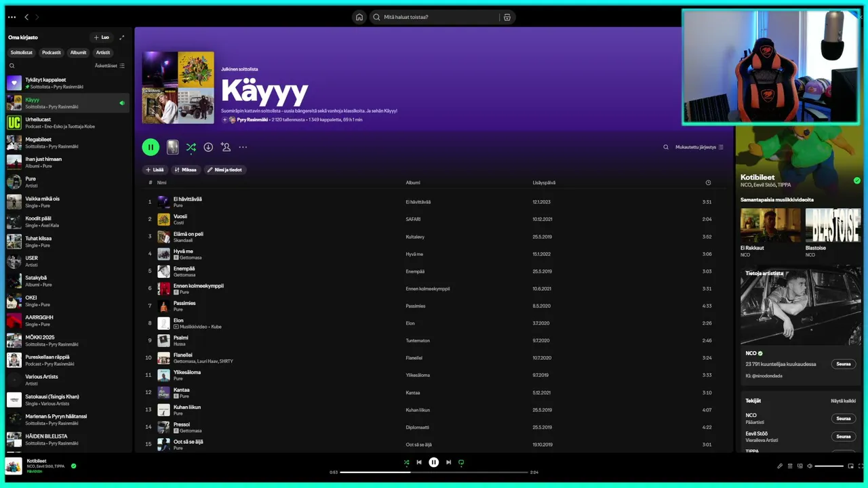868x488 pixels.
Task: Filter library by Podcastit
Action: [52, 52]
